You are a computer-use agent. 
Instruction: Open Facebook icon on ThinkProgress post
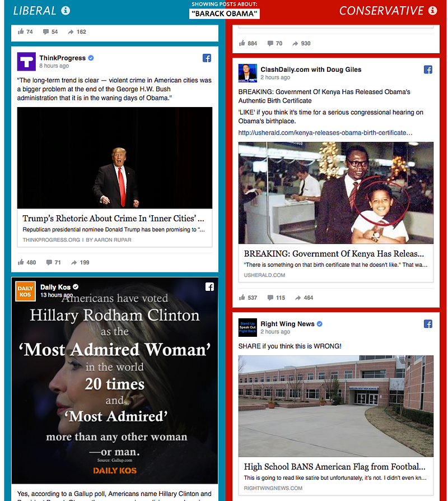click(207, 58)
